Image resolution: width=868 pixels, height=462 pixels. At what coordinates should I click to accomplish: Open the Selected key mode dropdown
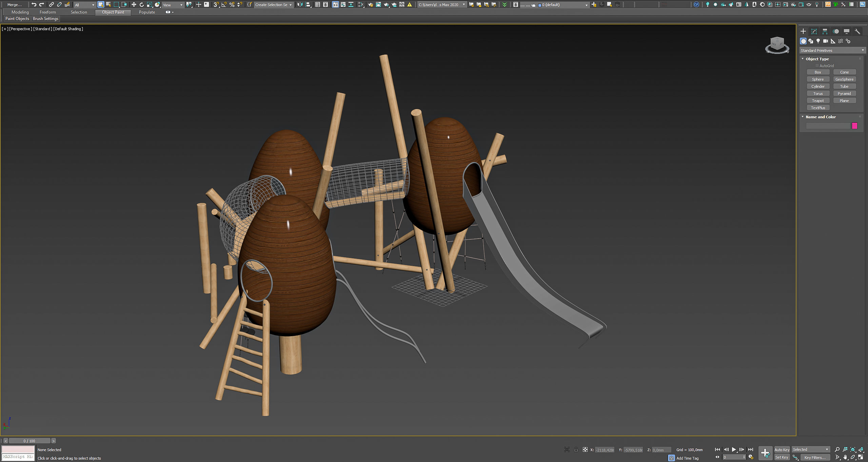[811, 449]
